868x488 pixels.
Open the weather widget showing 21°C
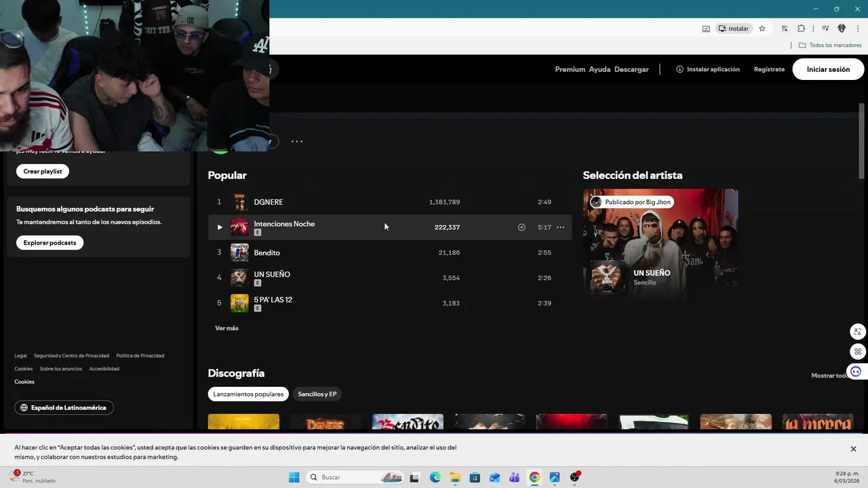(x=33, y=477)
